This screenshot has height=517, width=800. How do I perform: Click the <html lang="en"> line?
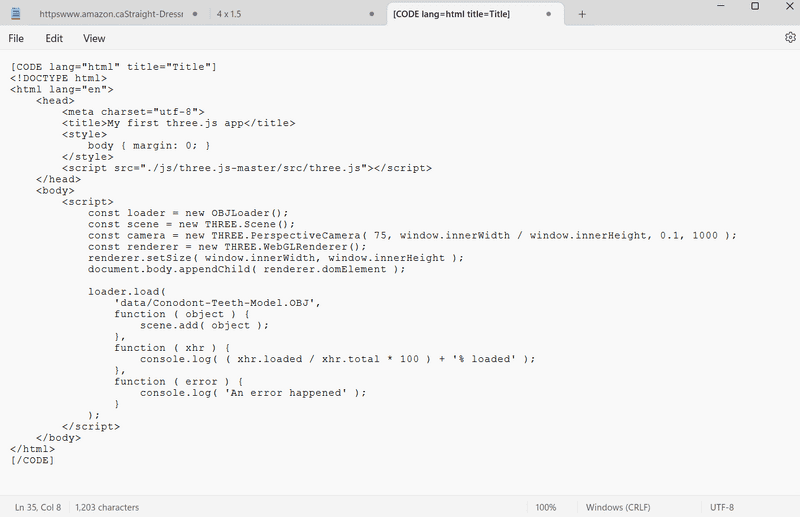point(61,89)
